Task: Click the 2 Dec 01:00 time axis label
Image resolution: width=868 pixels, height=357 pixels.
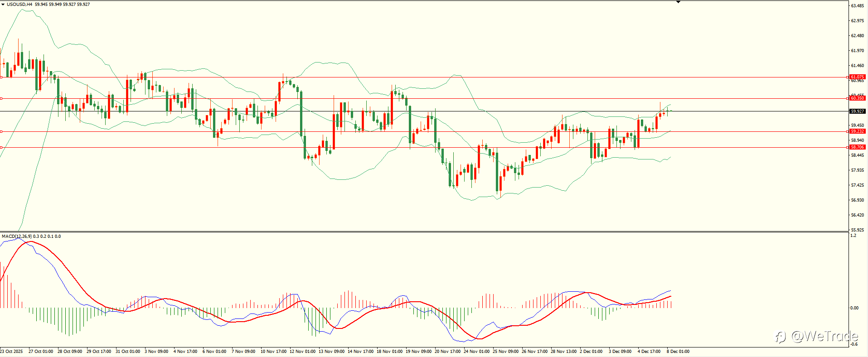Action: [591, 352]
